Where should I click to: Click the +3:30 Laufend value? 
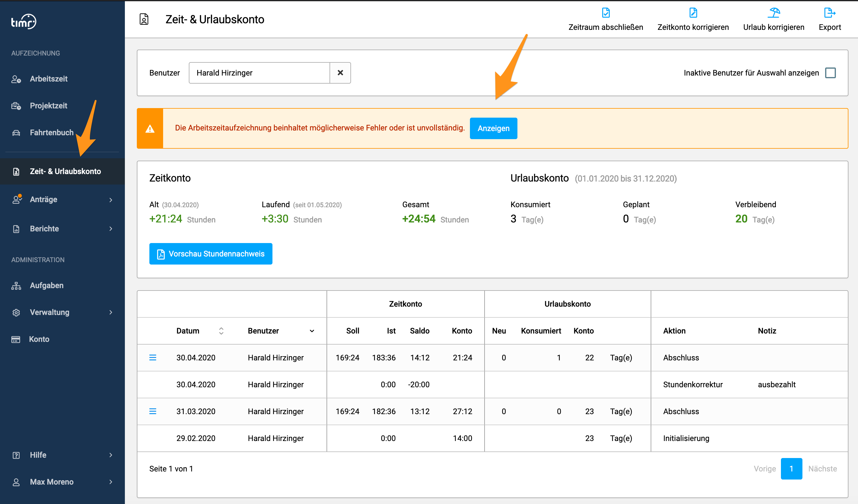[275, 219]
